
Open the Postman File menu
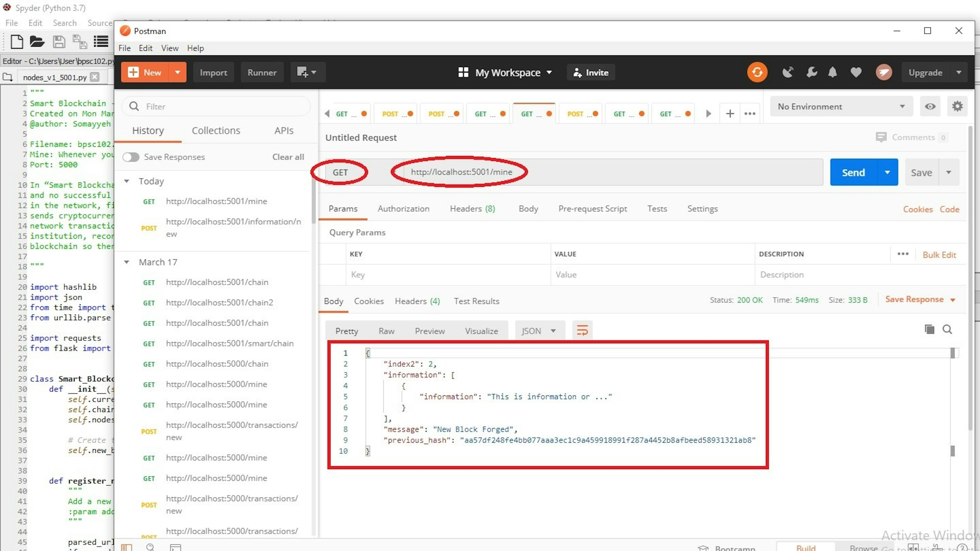click(124, 48)
